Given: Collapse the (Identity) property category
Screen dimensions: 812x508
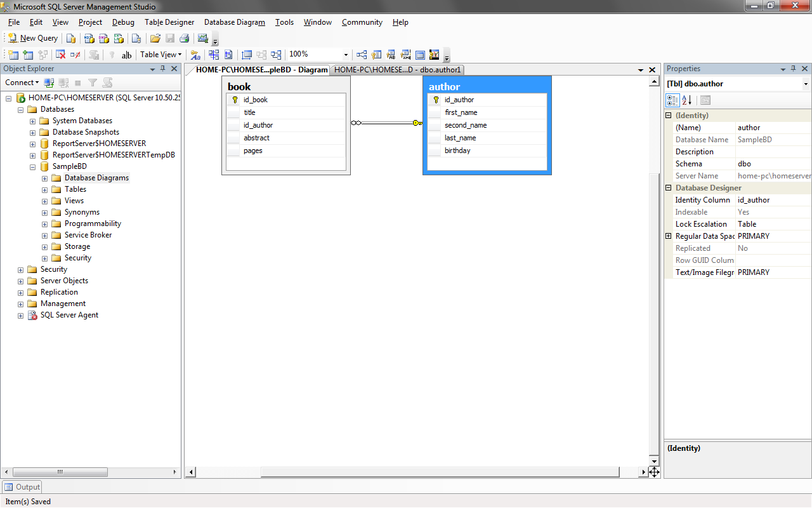Looking at the screenshot, I should 668,116.
